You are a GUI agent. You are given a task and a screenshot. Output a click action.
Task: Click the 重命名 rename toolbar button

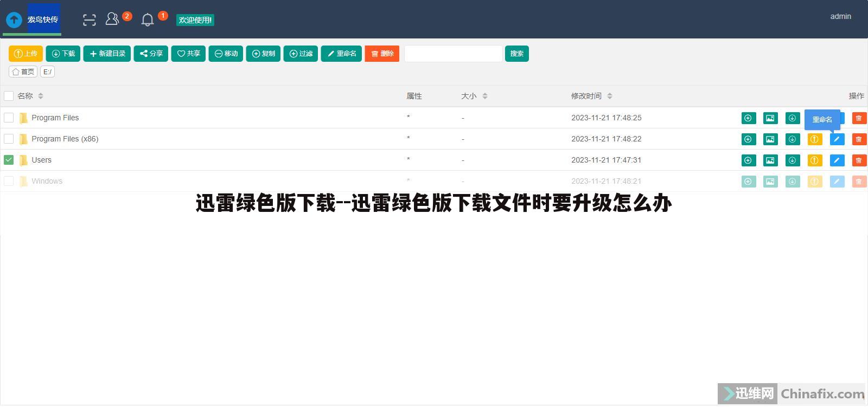341,54
